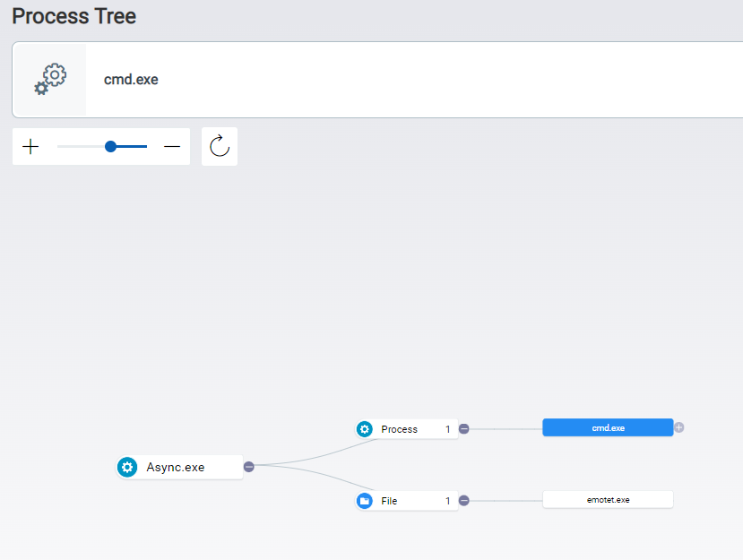Collapse the File branch
This screenshot has height=560, width=743.
(x=464, y=501)
